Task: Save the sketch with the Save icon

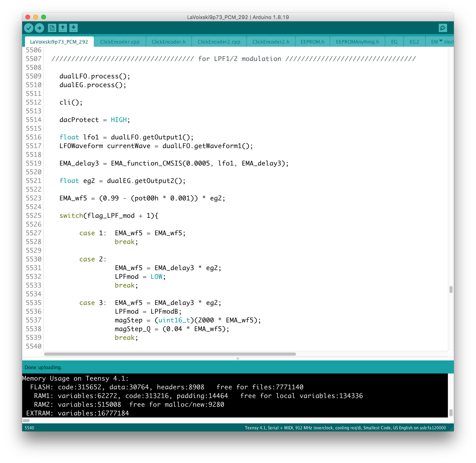Action: 73,28
